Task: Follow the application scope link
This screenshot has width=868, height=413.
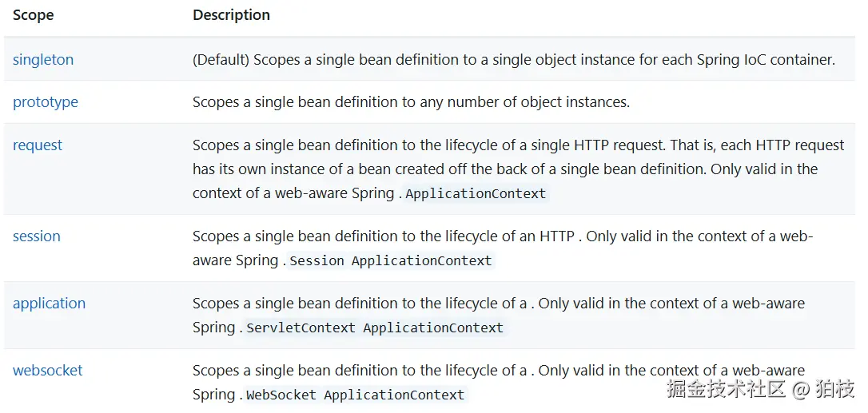Action: pos(49,304)
